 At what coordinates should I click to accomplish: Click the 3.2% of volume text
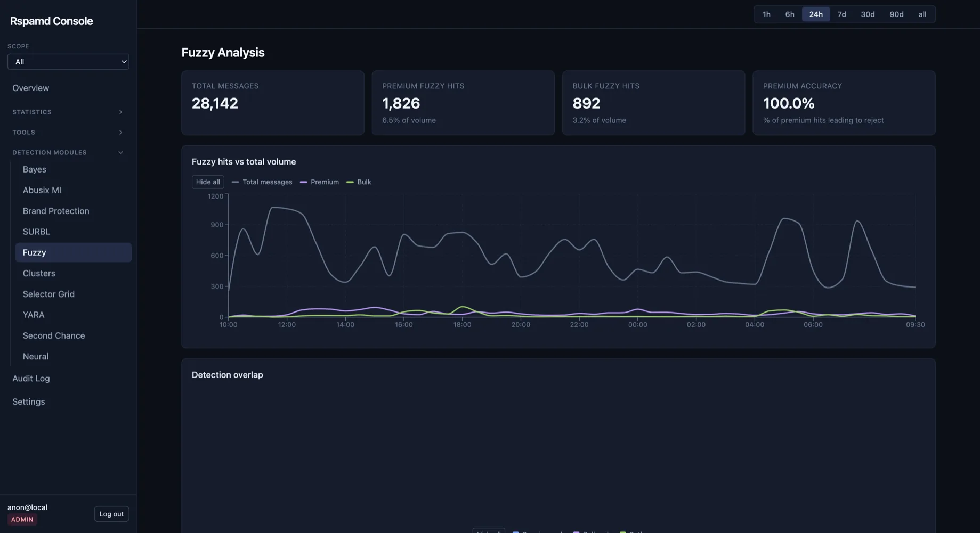600,120
